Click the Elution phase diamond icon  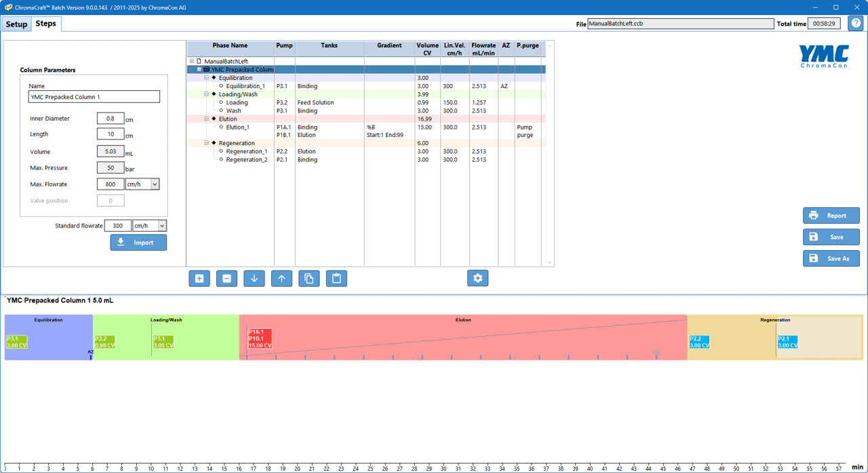(x=214, y=119)
